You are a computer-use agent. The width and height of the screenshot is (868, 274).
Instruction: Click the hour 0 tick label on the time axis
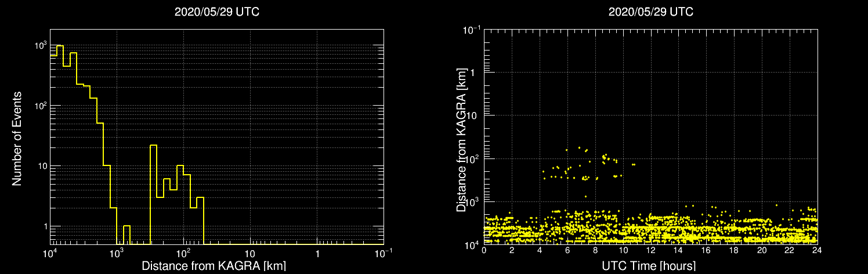coord(484,250)
